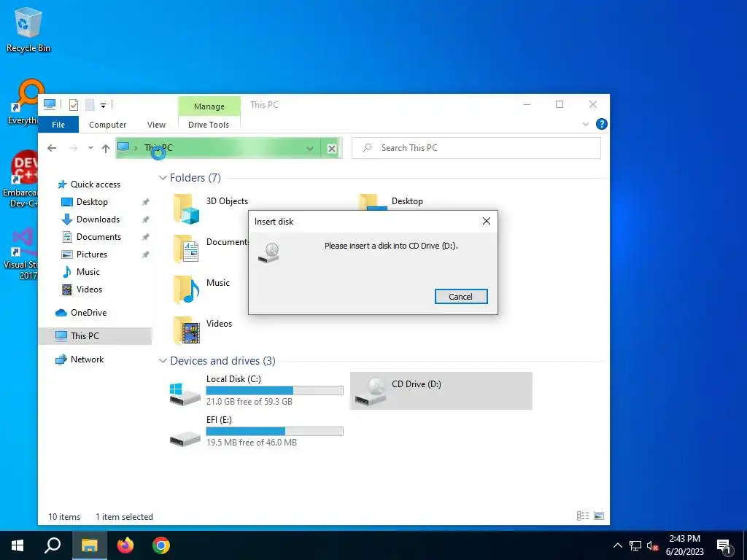Viewport: 747px width, 560px height.
Task: Click File Explorer on the taskbar
Action: click(89, 545)
